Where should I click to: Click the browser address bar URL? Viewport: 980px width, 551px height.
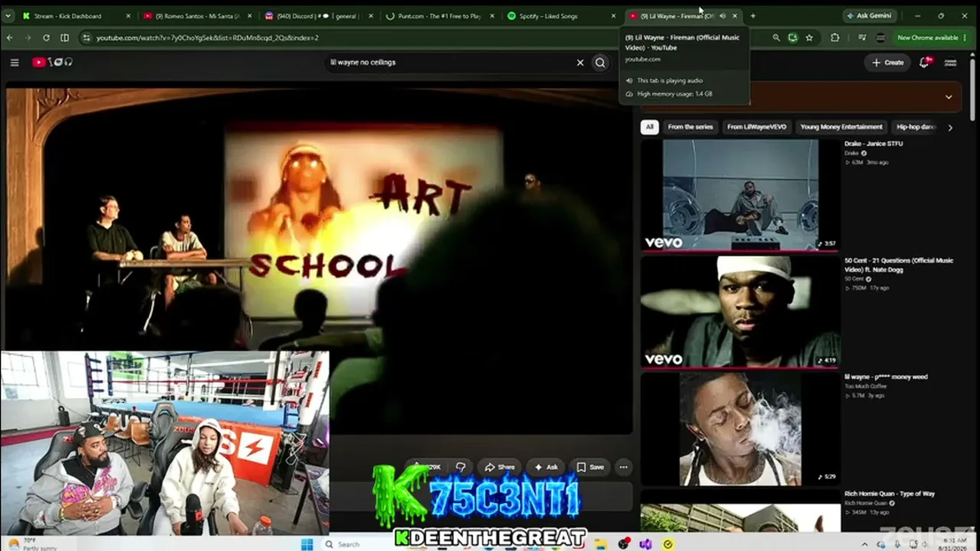click(x=207, y=37)
